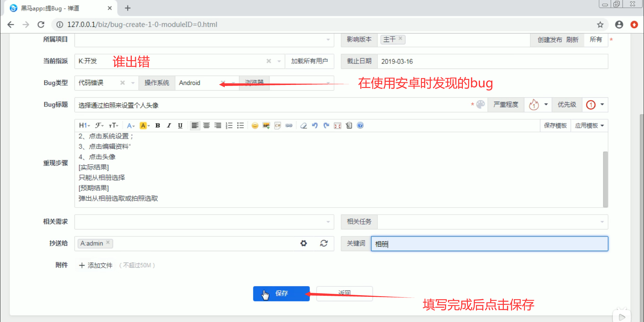Open the priority dropdown

point(595,105)
